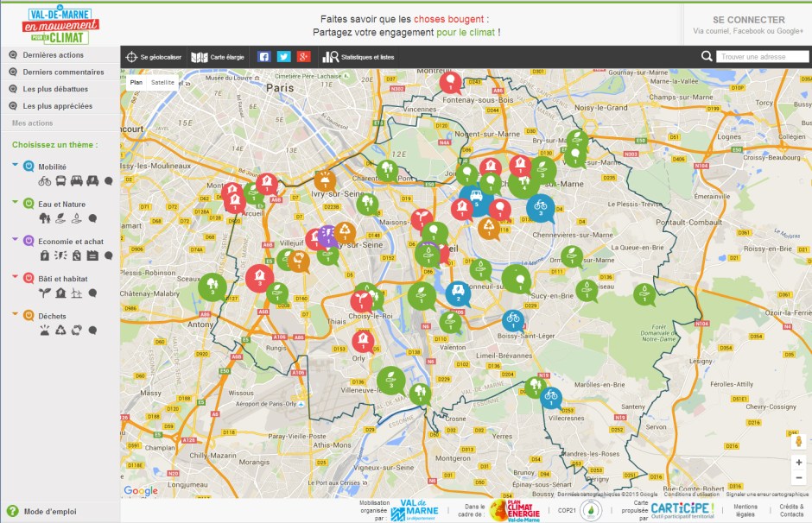Collapse the Mobilité theme arrow
Image resolution: width=812 pixels, height=523 pixels.
click(16, 167)
